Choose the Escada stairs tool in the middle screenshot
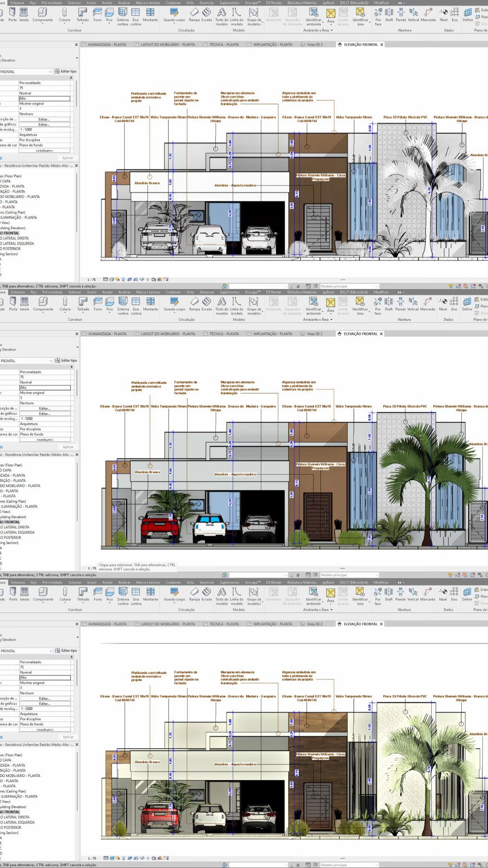This screenshot has width=488, height=868. tap(207, 304)
